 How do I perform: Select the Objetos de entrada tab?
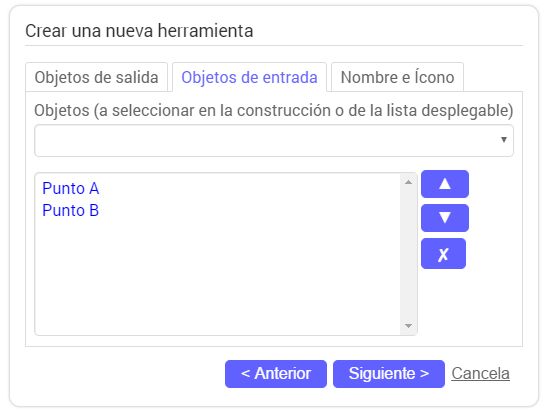point(249,77)
